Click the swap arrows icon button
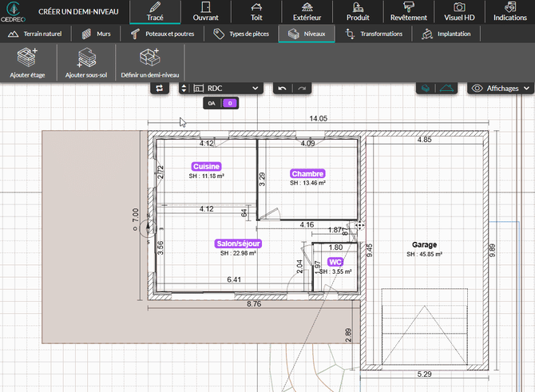 161,88
